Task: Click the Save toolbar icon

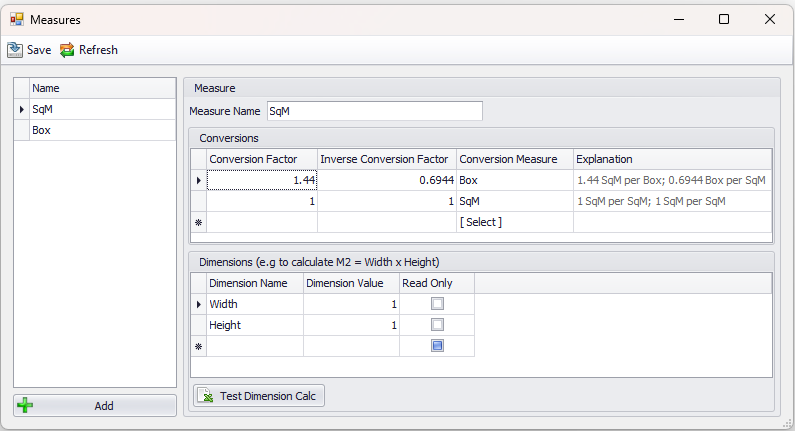Action: coord(15,50)
